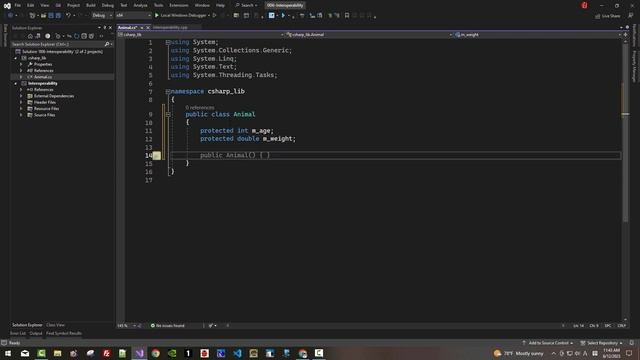Click the Solution Explorer sync refresh icon
The image size is (640, 360).
pos(76,36)
